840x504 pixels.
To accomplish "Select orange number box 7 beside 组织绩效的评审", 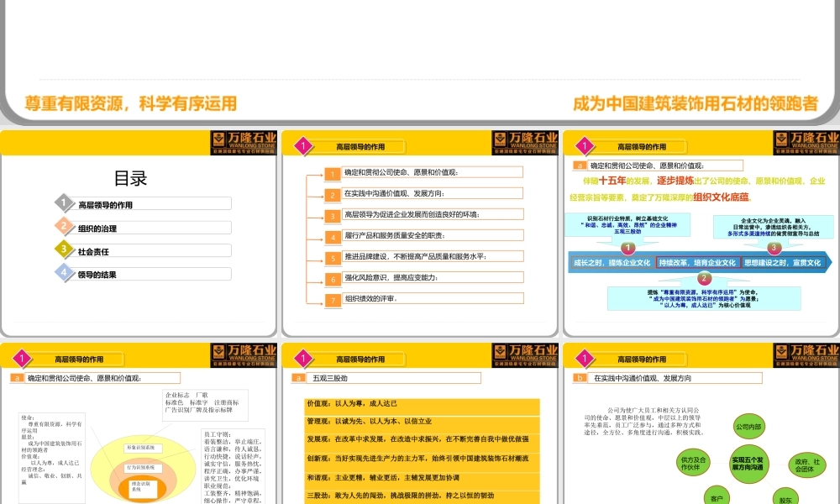I will pos(333,301).
